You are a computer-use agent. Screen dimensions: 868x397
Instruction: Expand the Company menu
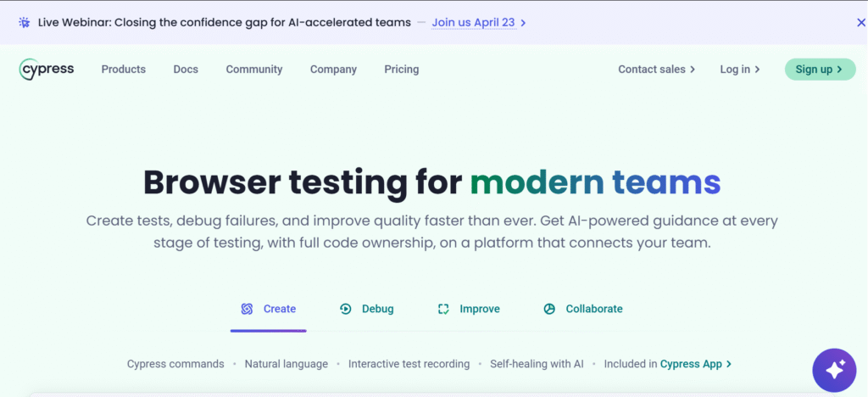[333, 70]
